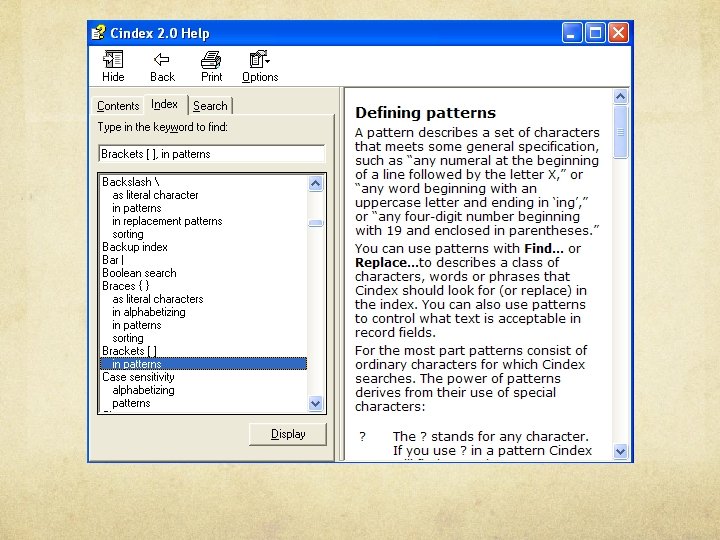
Task: Select 'in patterns' under Backslash
Action: [137, 208]
